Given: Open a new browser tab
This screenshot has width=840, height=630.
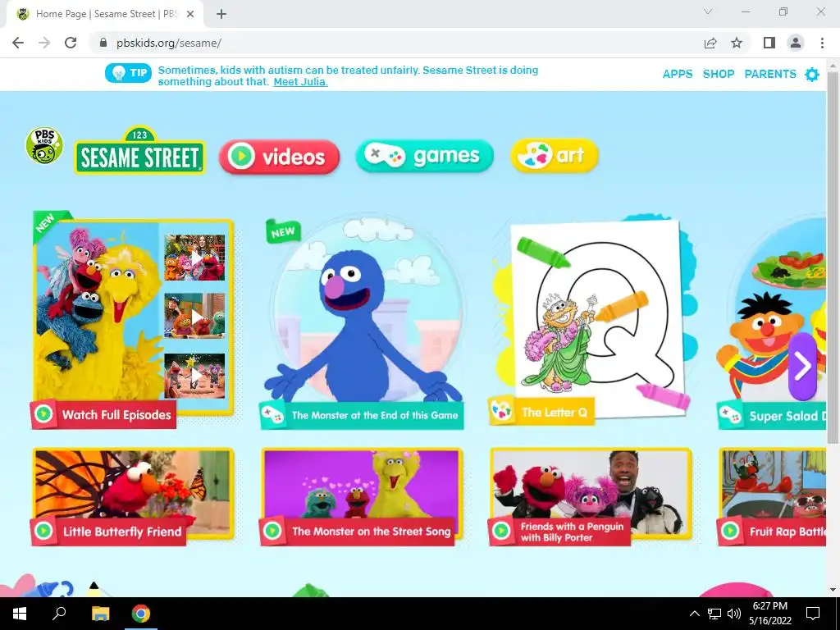Looking at the screenshot, I should [221, 14].
